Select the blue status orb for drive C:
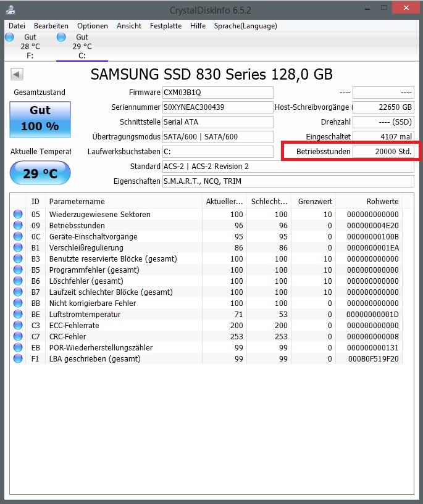 [x=61, y=37]
